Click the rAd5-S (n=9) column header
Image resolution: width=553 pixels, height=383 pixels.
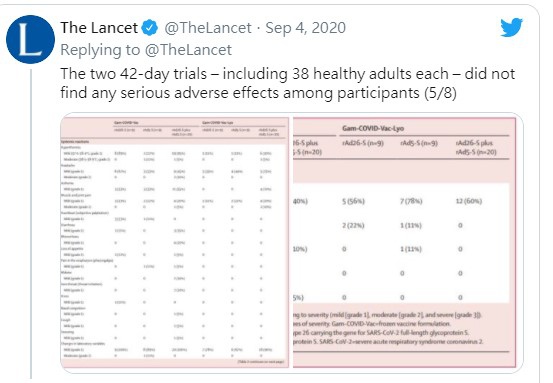(x=419, y=143)
